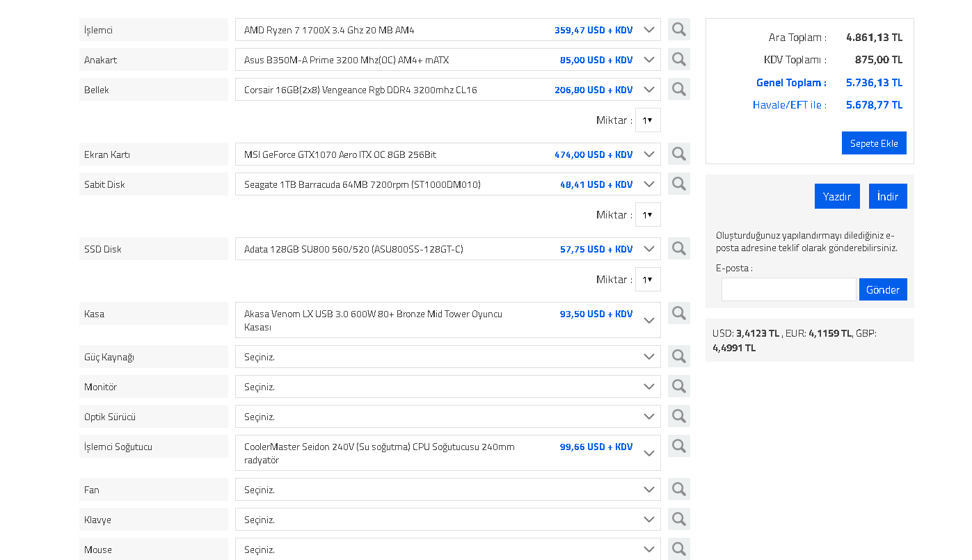Expand the Fan Seçiniz dropdown
Image resolution: width=972 pixels, height=560 pixels.
pos(448,490)
